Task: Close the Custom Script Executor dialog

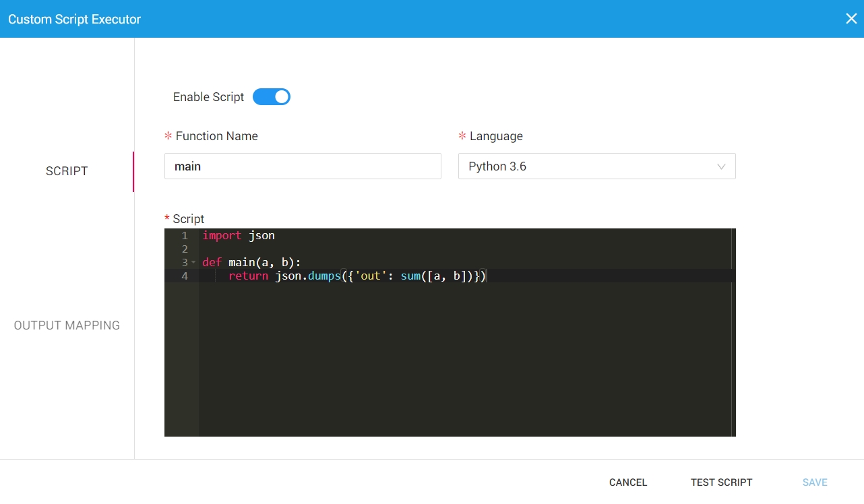Action: click(x=851, y=19)
